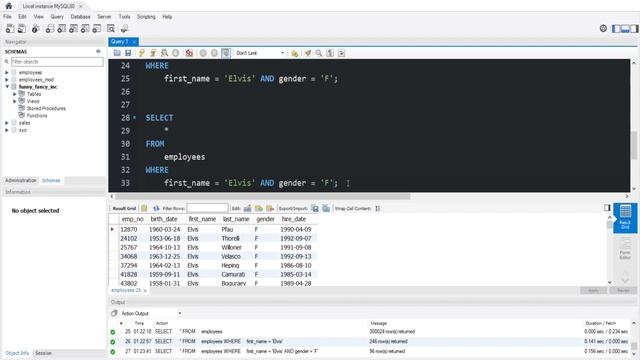
Task: Create a new function icon
Action: (x=97, y=29)
